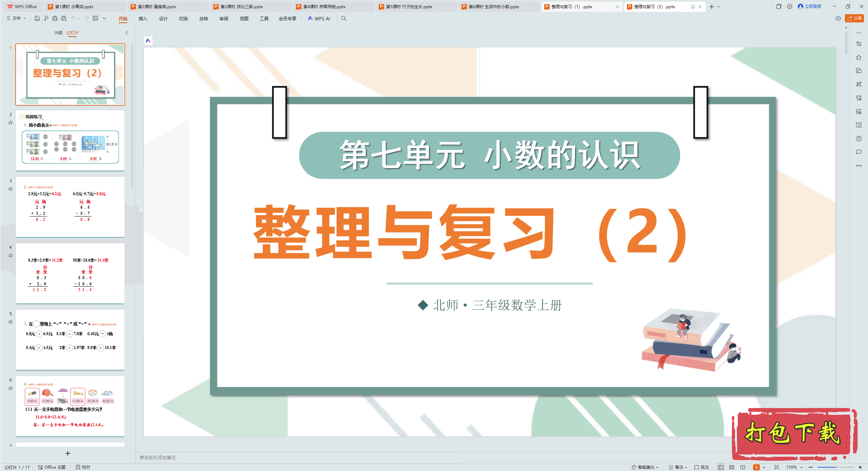Screen dimensions: 868x471
Task: Open WPS AI floating icon above slide
Action: click(148, 41)
